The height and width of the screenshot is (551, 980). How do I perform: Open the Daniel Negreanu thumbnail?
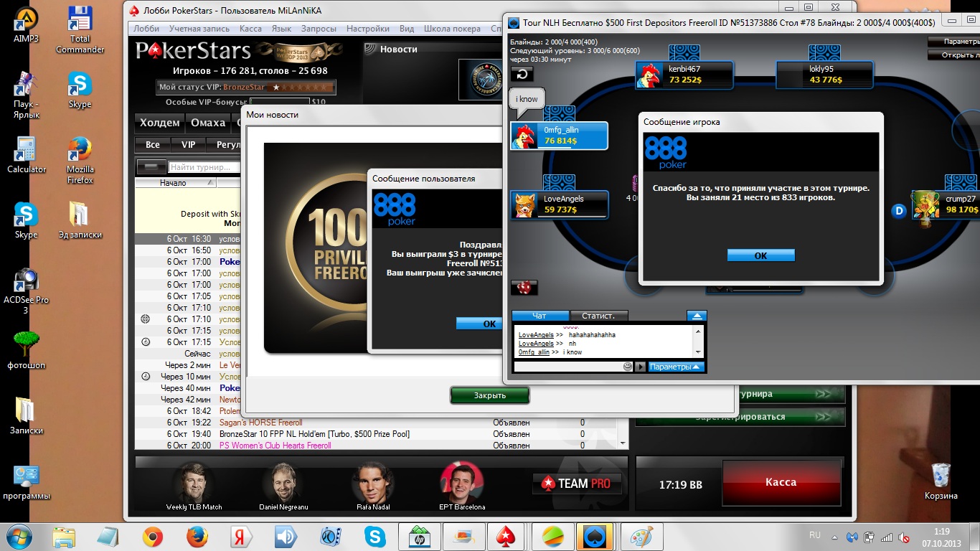pyautogui.click(x=283, y=486)
